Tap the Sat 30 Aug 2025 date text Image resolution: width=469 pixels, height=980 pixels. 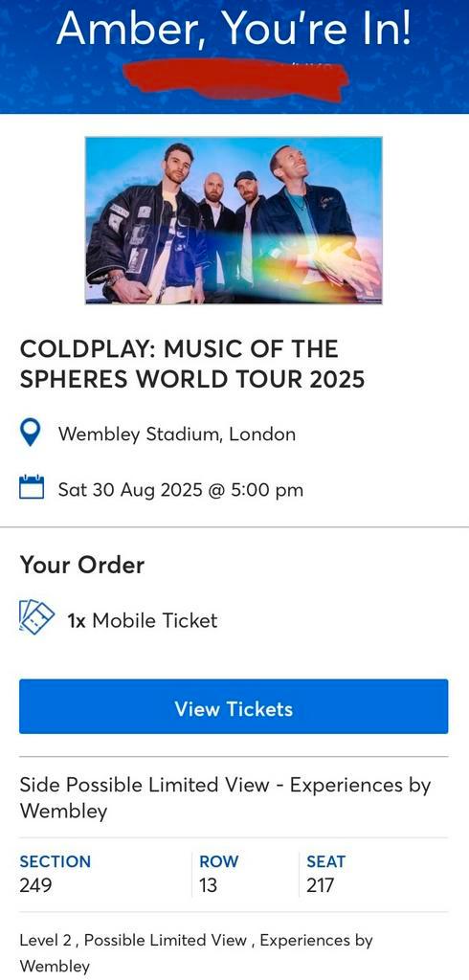181,489
